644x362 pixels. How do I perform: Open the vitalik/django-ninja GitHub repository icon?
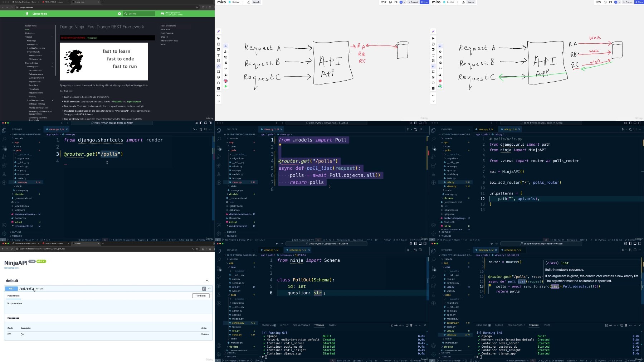tap(162, 14)
